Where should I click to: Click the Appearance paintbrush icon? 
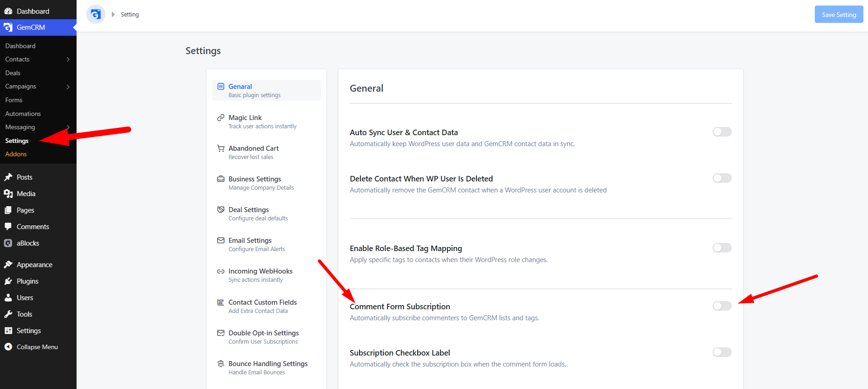coord(8,264)
